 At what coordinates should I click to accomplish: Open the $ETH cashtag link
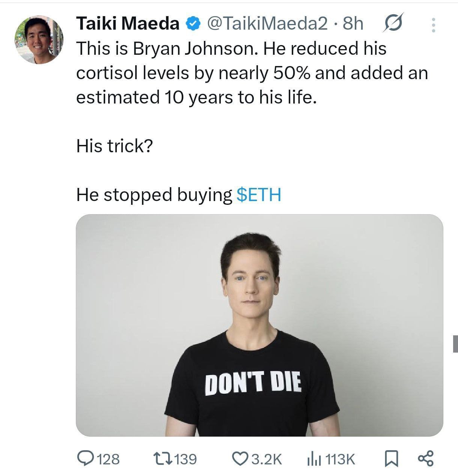pyautogui.click(x=259, y=195)
